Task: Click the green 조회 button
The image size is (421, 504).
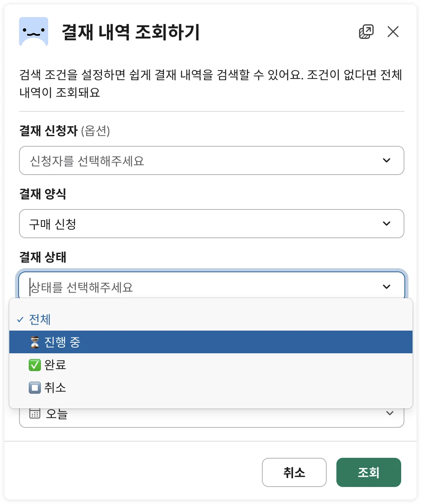Action: tap(368, 472)
